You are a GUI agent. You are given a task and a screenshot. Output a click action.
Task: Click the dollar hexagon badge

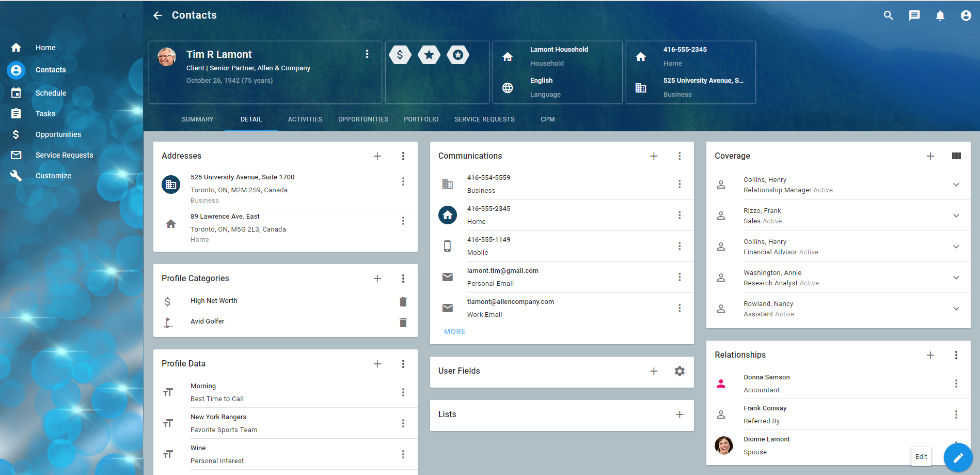click(400, 55)
